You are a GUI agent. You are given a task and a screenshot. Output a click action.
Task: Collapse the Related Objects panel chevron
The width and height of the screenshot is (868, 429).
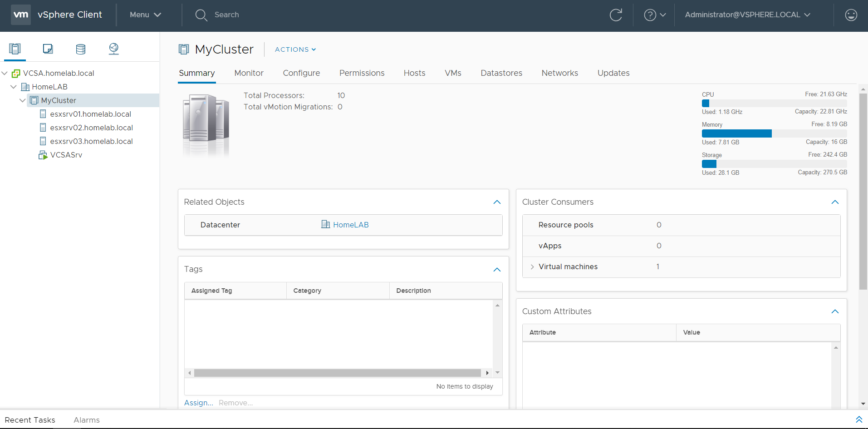(496, 202)
